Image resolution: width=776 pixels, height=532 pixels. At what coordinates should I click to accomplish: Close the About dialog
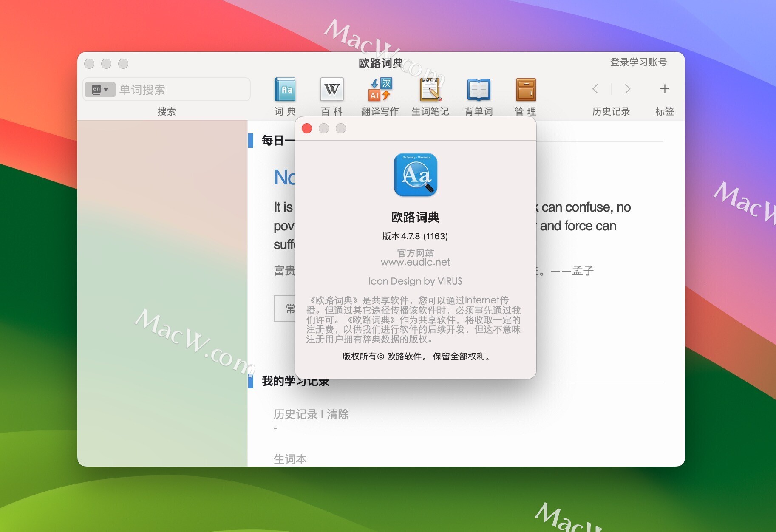tap(306, 128)
